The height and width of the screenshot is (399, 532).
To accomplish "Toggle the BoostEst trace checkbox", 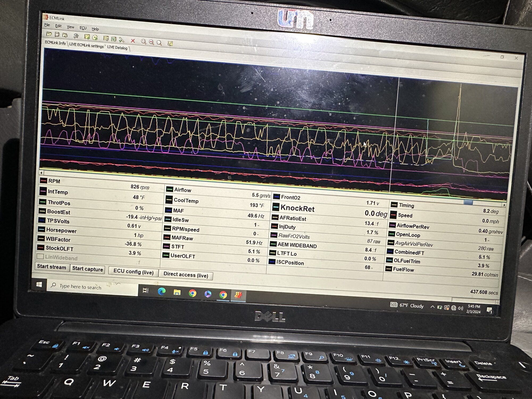I will (42, 211).
